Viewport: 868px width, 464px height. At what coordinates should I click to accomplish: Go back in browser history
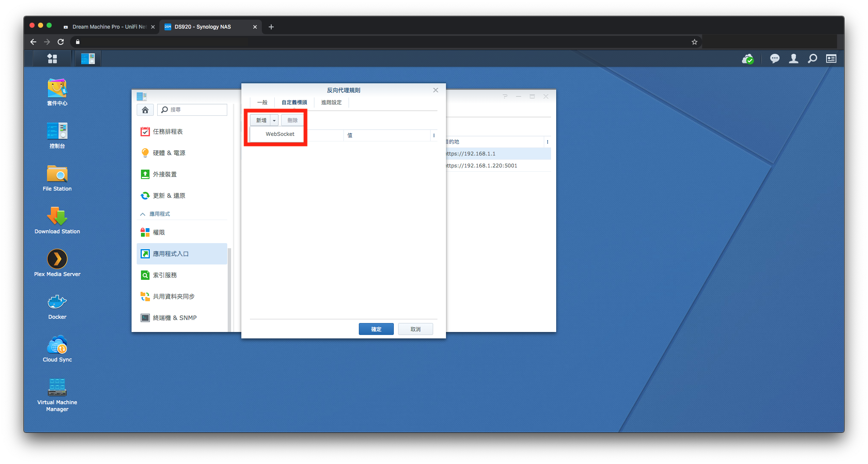(33, 42)
